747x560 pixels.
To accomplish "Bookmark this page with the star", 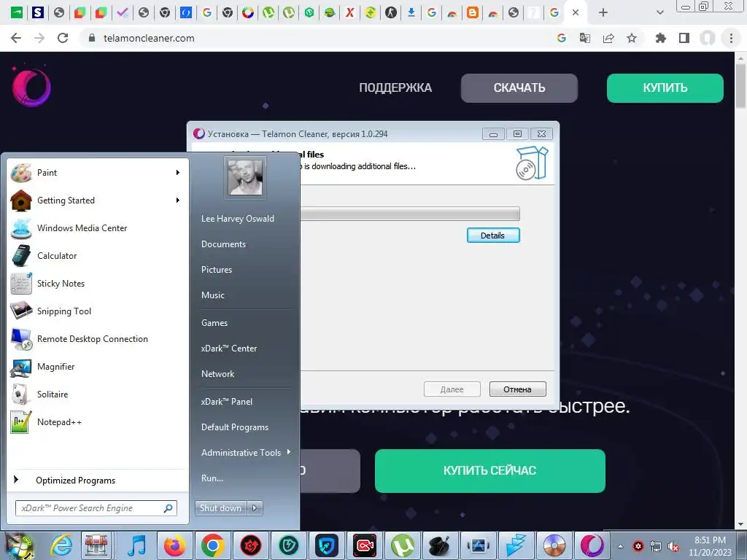I will [x=632, y=38].
